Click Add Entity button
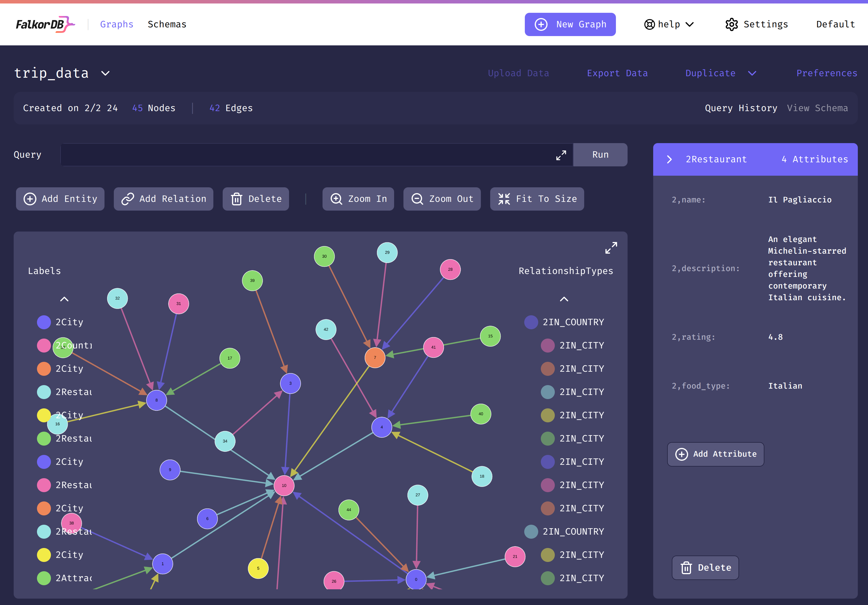 60,199
